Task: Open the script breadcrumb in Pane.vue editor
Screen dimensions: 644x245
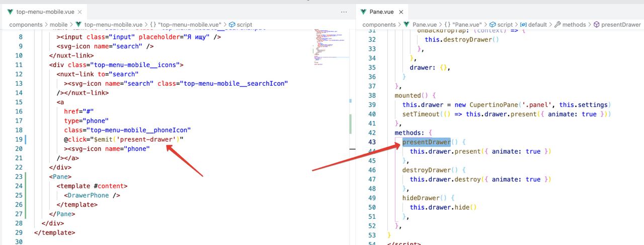Action: [501, 24]
